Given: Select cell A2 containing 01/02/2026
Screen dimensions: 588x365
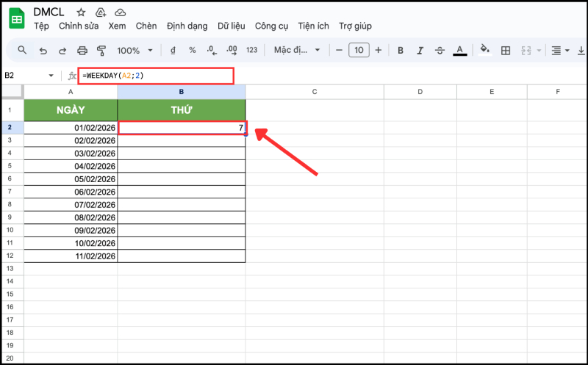Looking at the screenshot, I should (x=71, y=128).
